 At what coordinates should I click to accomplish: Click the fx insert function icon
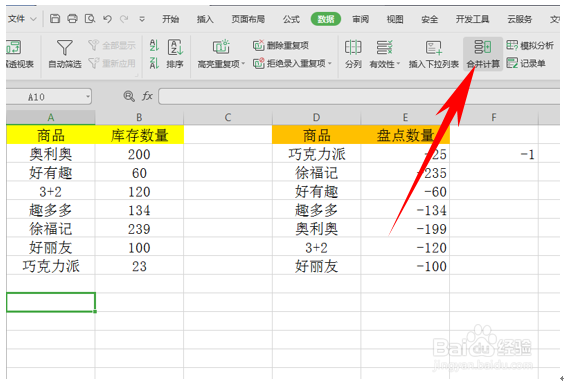point(147,96)
